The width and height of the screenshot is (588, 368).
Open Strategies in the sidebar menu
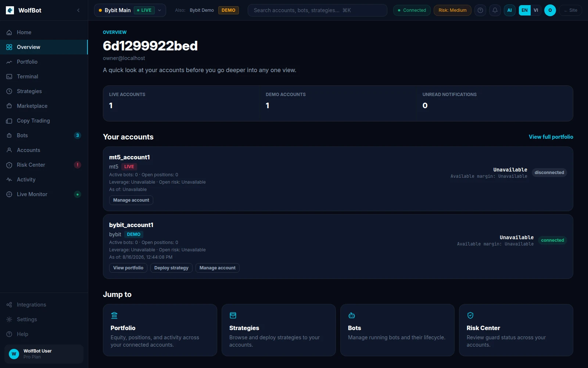44,91
